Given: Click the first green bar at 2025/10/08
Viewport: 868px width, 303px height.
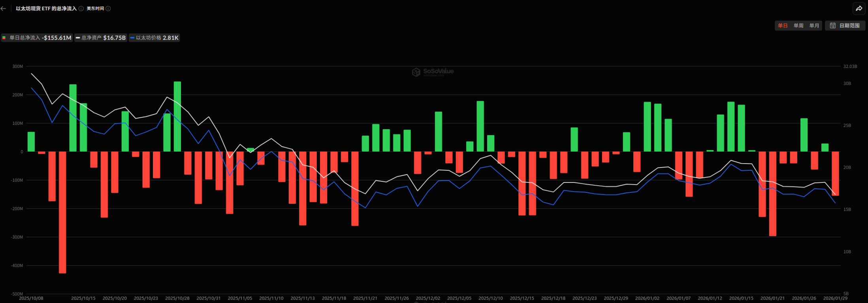Looking at the screenshot, I should pos(31,142).
